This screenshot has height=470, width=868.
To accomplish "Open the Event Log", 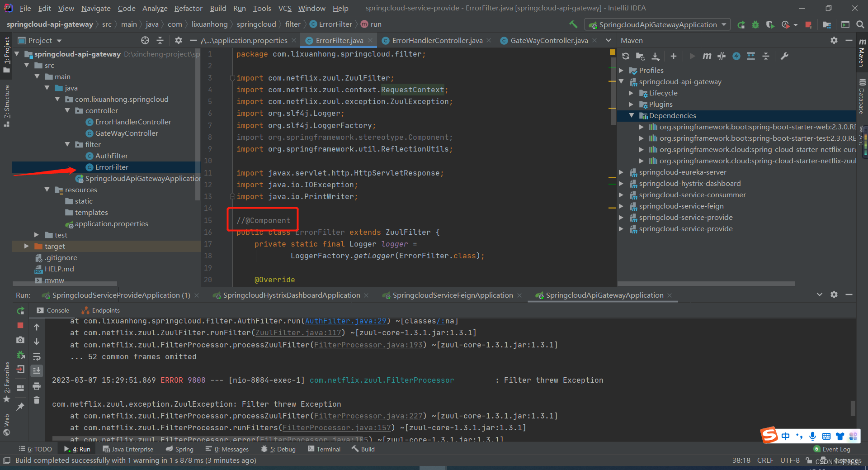I will [x=832, y=449].
